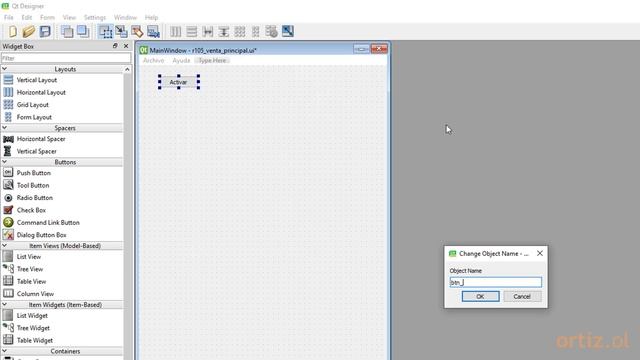Viewport: 640px width, 360px height.
Task: Apply Lay Out in a Grid icon
Action: [240, 31]
